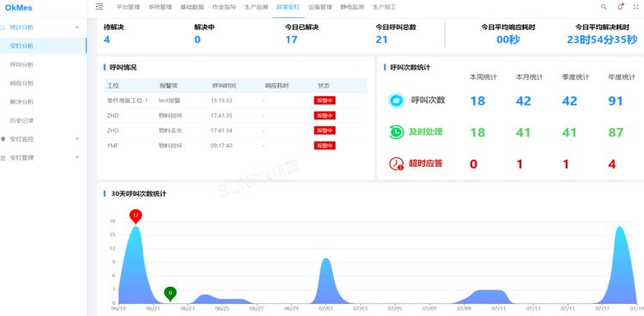
Task: Open search with the magnifier icon
Action: [x=604, y=7]
